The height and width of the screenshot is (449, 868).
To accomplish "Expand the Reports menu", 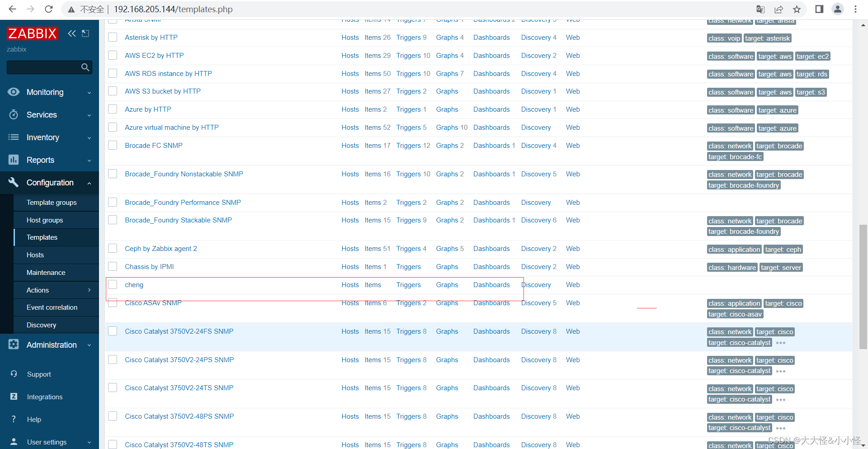I will (89, 160).
